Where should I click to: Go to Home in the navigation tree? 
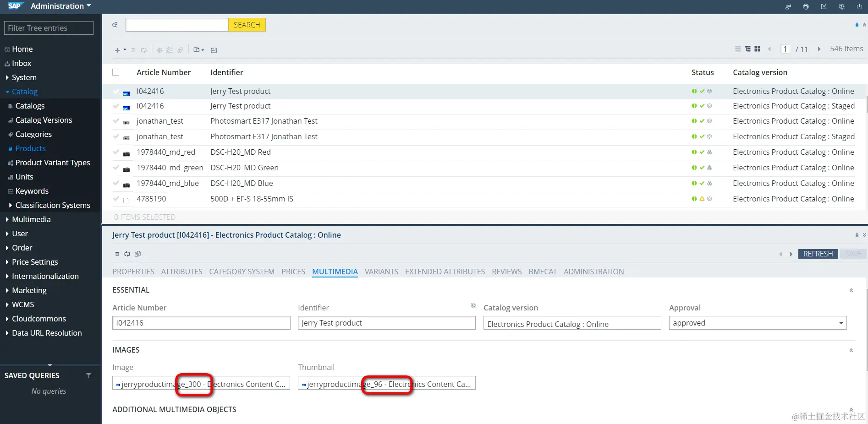click(x=22, y=49)
